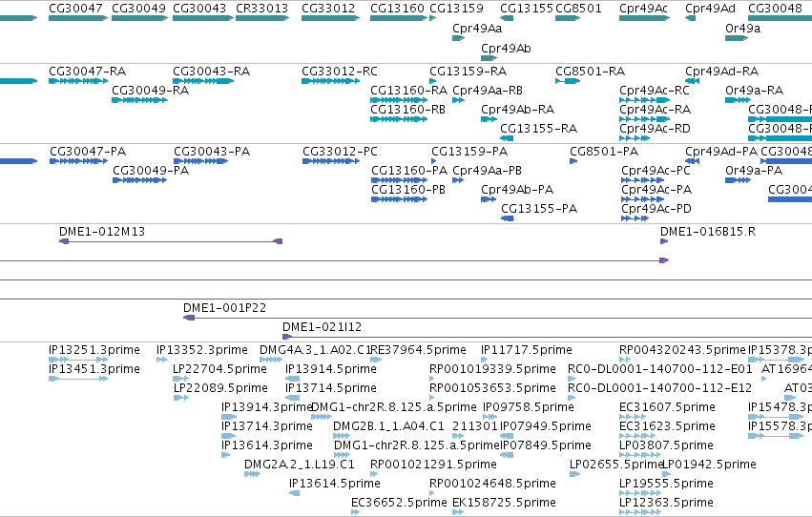The height and width of the screenshot is (517, 812).
Task: Select the CG30049-RA transcript label
Action: coord(151,91)
